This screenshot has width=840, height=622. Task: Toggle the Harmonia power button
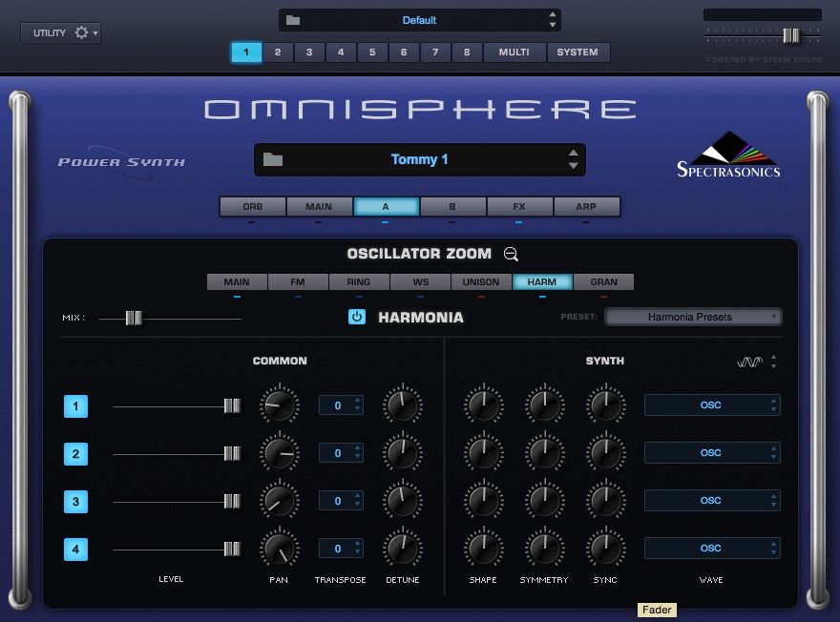pos(357,317)
